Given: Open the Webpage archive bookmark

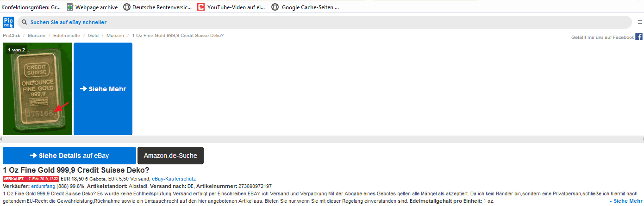Looking at the screenshot, I should (x=92, y=7).
